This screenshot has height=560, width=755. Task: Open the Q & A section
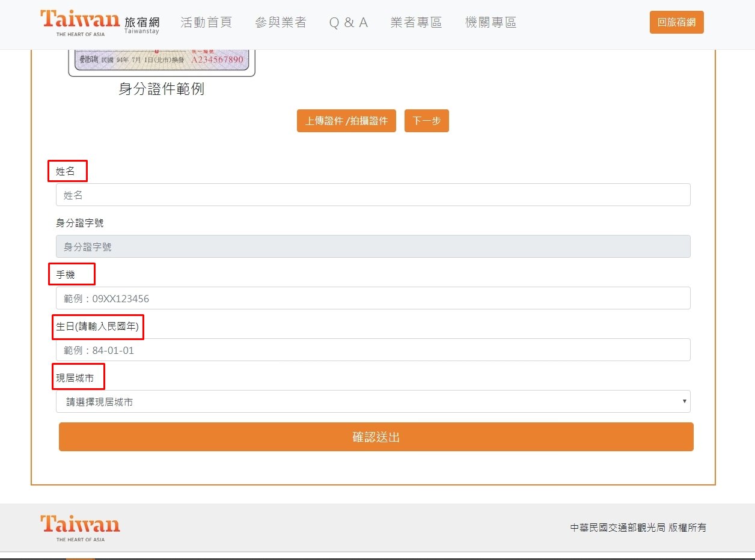349,23
